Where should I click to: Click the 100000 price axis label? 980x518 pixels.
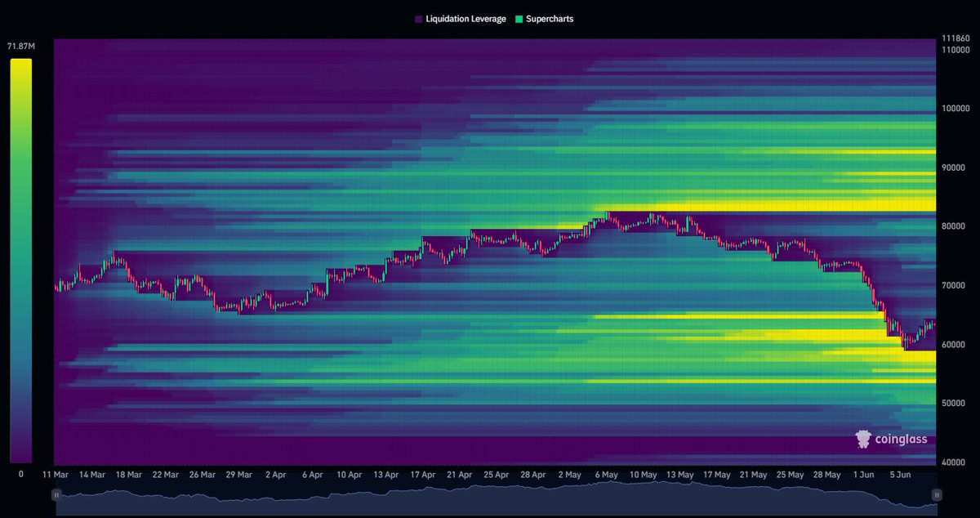tap(955, 109)
